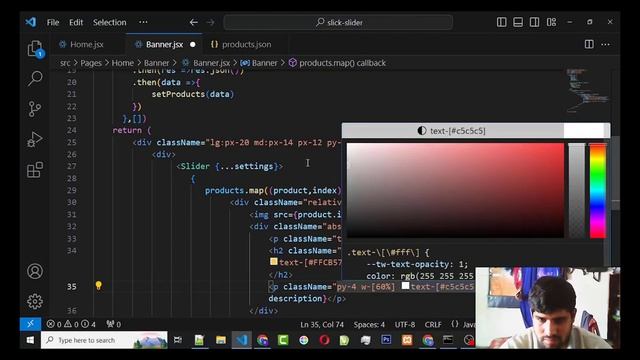Click the Split Editor Right icon
This screenshot has height=360, width=640.
click(x=589, y=44)
